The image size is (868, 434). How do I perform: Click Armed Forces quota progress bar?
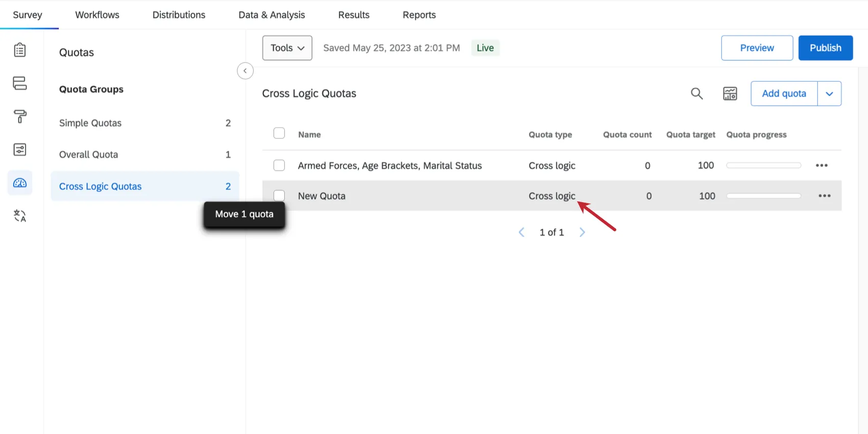764,165
